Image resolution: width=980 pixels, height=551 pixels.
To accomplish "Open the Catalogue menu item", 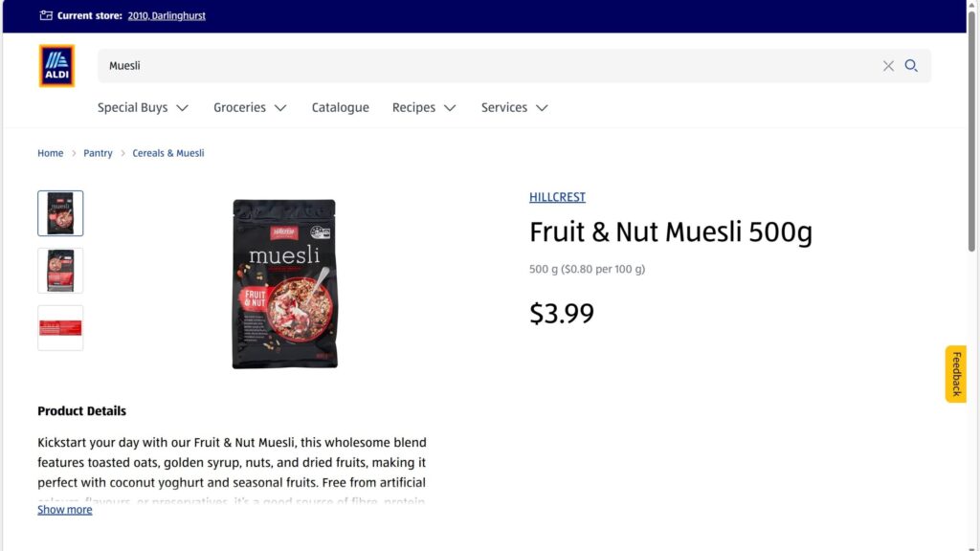I will pos(340,108).
